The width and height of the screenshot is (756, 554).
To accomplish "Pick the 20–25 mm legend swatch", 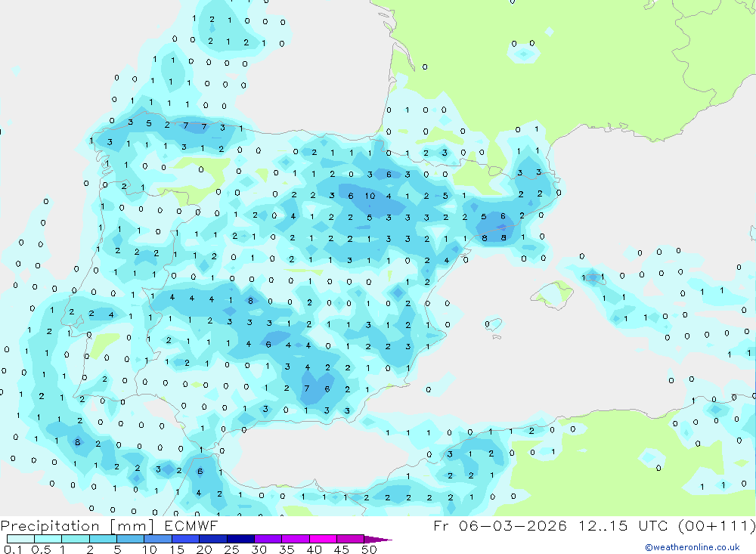I will pyautogui.click(x=212, y=539).
